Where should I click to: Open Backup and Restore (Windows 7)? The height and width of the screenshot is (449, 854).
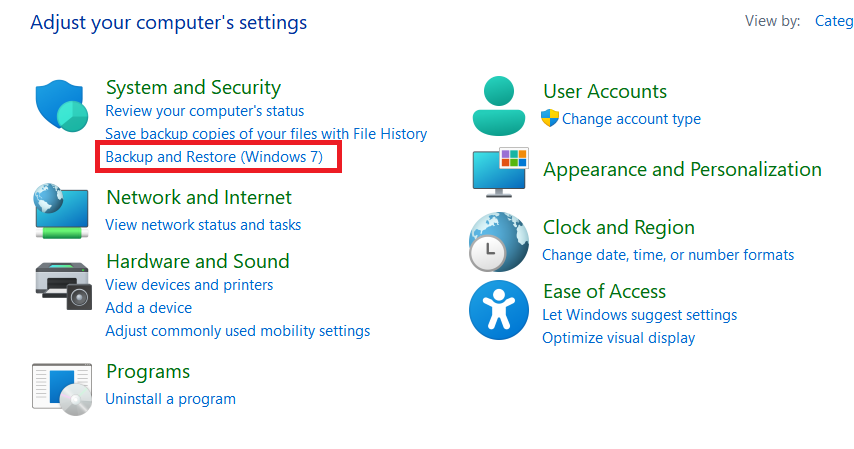(214, 157)
